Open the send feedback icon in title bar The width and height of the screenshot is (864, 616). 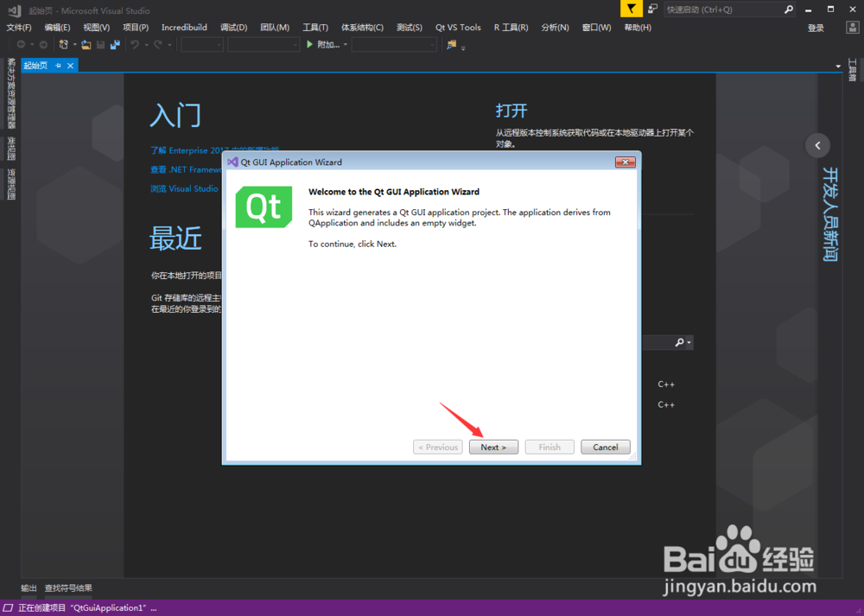click(x=652, y=9)
